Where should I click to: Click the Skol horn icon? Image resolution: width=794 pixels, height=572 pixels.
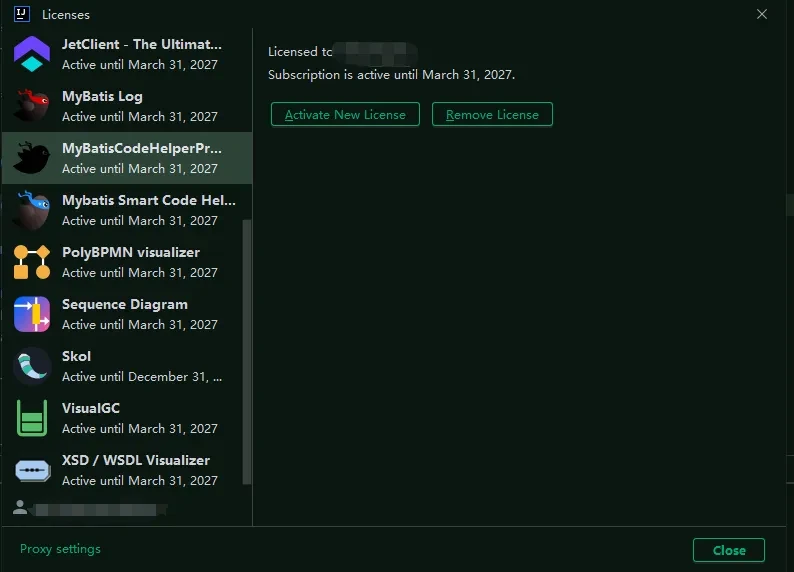click(31, 366)
